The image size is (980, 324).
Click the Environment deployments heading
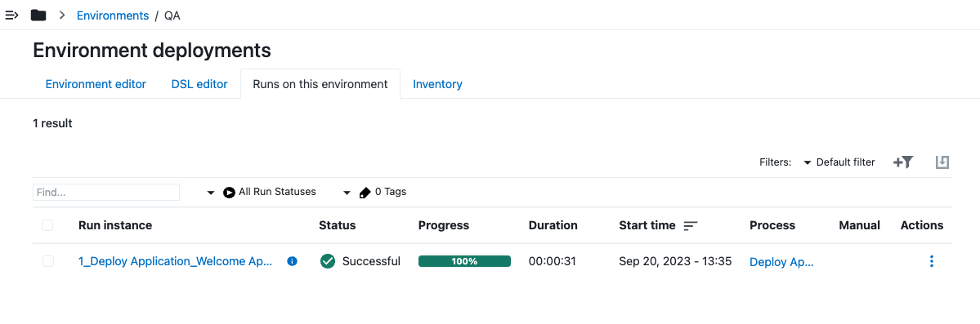pos(152,50)
